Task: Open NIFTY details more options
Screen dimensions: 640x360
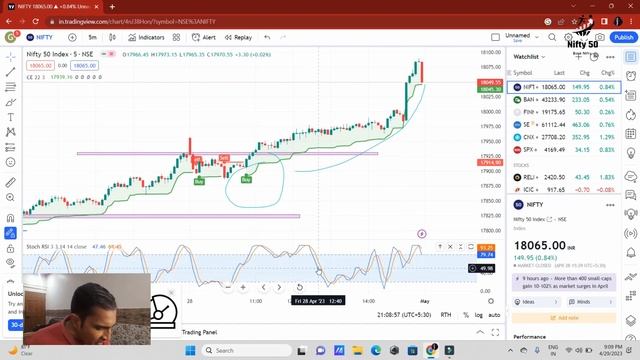Action: [610, 205]
